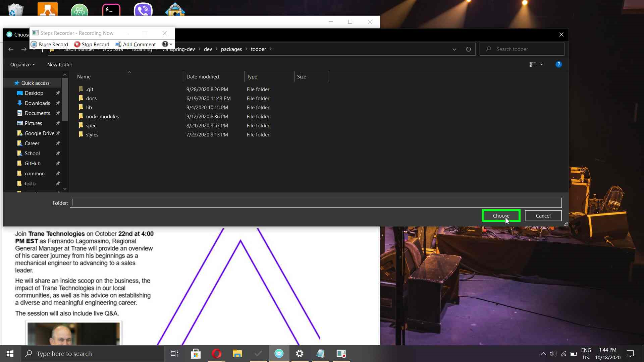644x362 pixels.
Task: Click the blue help question mark icon
Action: [x=558, y=64]
